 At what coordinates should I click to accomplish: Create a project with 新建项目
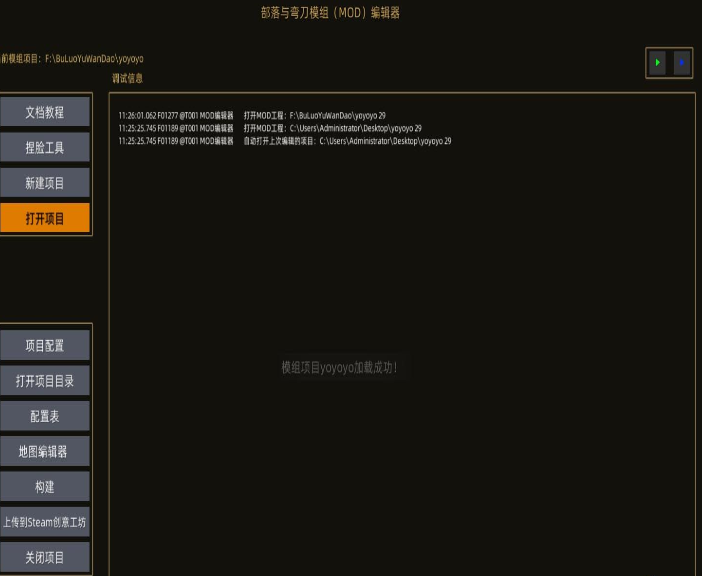point(44,183)
